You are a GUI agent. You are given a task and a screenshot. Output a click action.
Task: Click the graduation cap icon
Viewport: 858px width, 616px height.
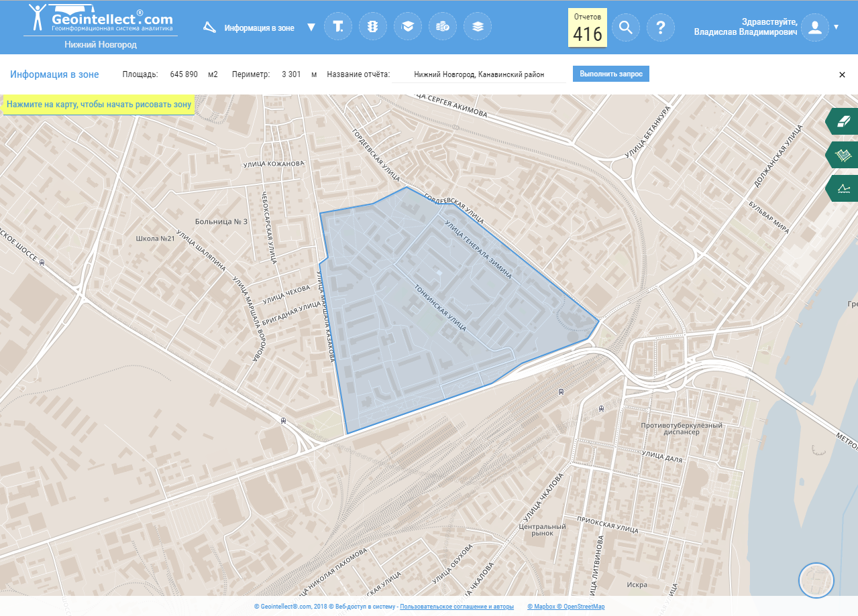(x=408, y=27)
